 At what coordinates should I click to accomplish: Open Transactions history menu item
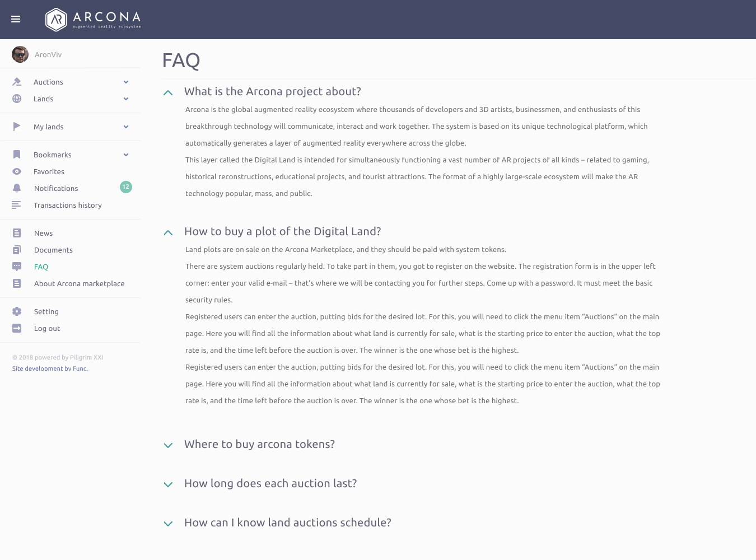[68, 205]
